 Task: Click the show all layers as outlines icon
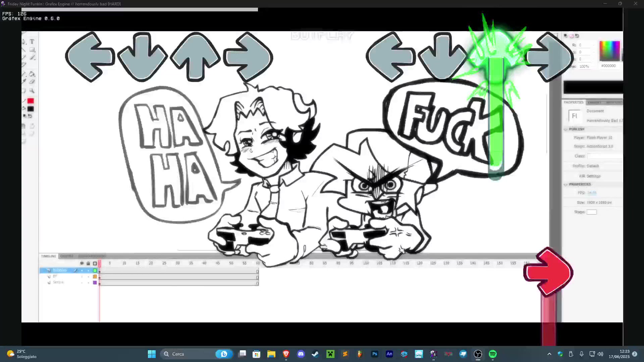pyautogui.click(x=95, y=263)
